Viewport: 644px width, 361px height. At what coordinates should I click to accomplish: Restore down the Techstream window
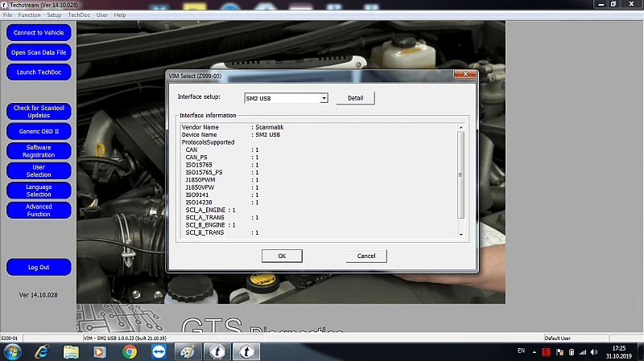tap(613, 4)
